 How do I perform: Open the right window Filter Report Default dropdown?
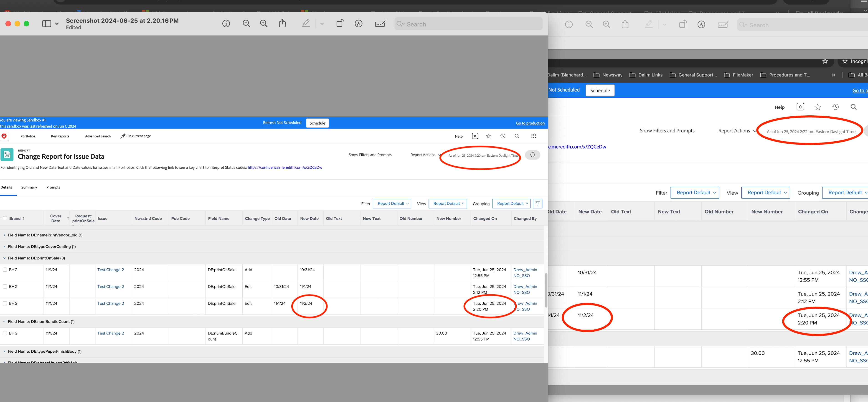[x=694, y=193]
